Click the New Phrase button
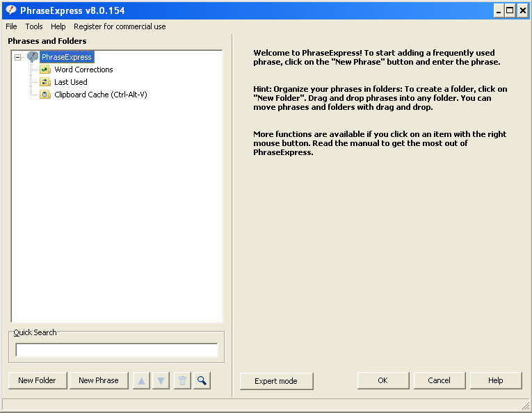 [99, 380]
